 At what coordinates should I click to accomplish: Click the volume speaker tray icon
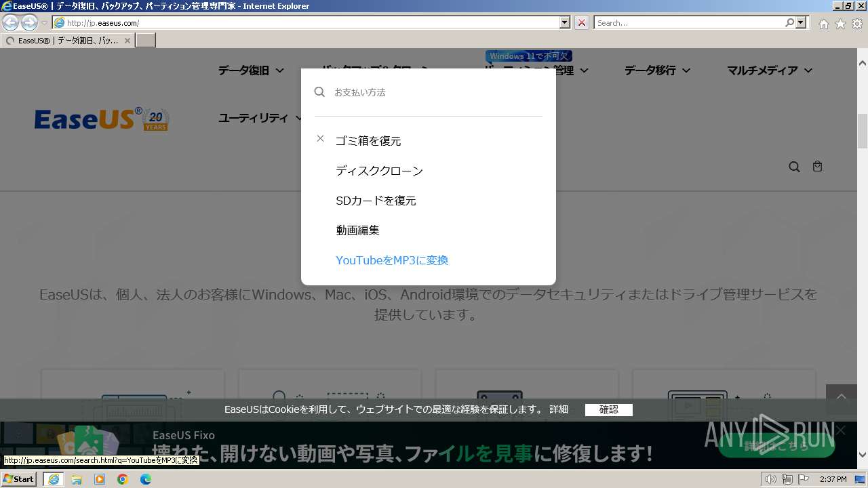pos(771,479)
